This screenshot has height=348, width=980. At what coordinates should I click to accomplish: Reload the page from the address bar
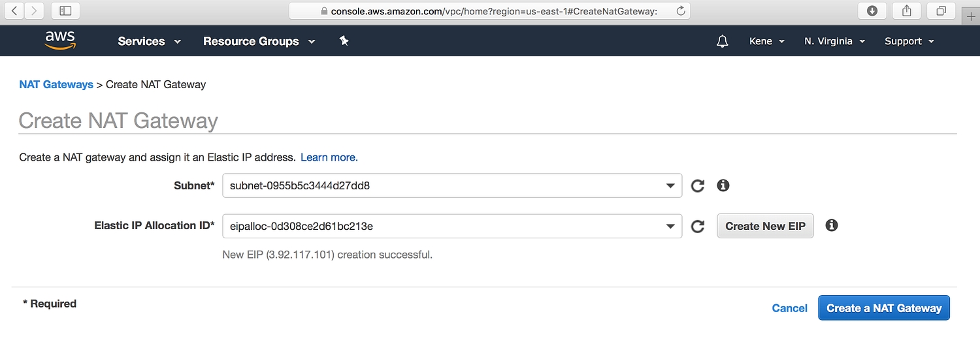[x=680, y=10]
